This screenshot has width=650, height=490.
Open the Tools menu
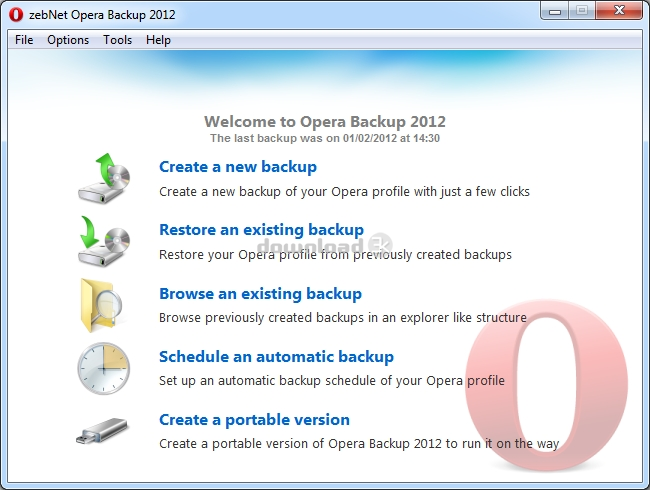(118, 40)
